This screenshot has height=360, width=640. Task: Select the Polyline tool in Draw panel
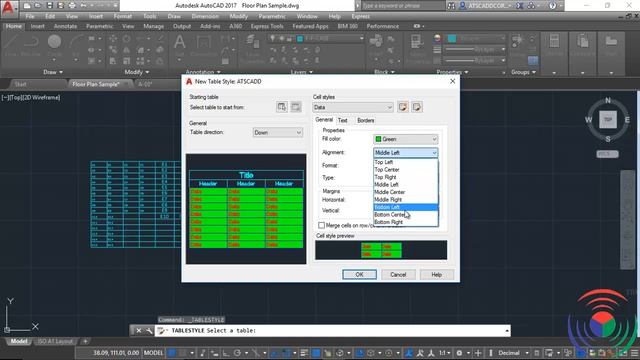tap(31, 42)
